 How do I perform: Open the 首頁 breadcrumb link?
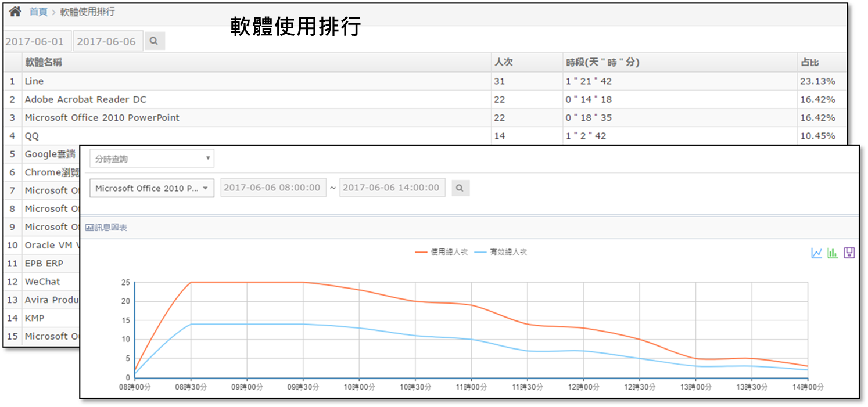(x=38, y=12)
